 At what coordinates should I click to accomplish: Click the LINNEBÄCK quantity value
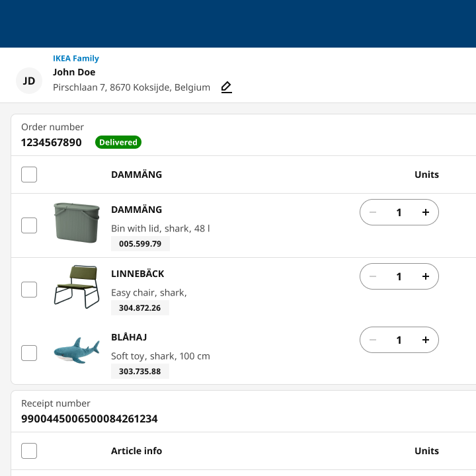[x=399, y=276]
